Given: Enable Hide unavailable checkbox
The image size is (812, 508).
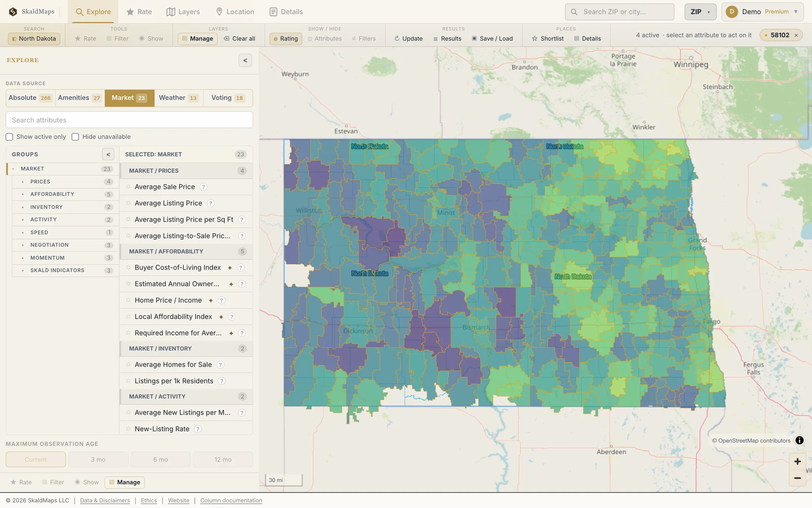Looking at the screenshot, I should coord(75,137).
